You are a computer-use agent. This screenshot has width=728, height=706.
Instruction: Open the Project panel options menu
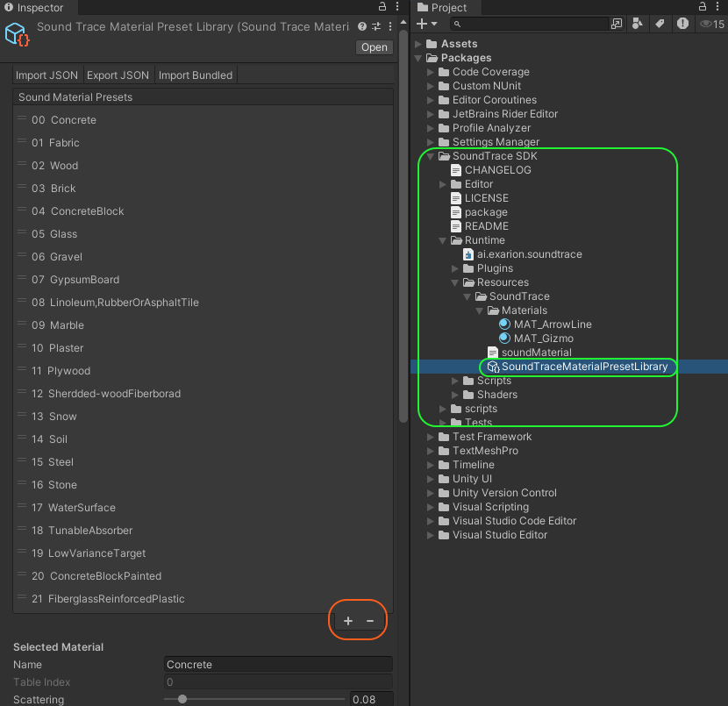click(717, 6)
